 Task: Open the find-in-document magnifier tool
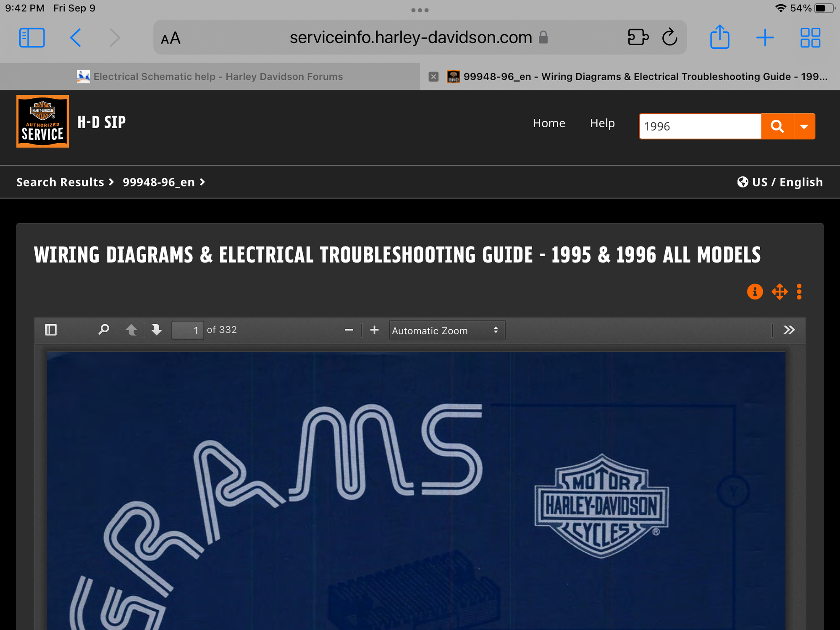[103, 330]
